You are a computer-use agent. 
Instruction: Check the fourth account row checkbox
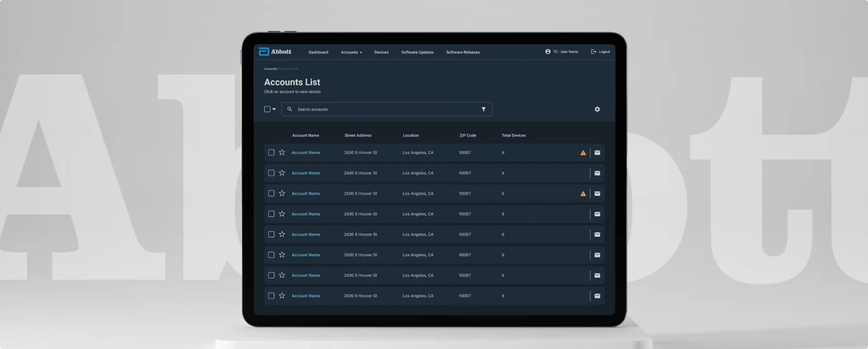[271, 214]
